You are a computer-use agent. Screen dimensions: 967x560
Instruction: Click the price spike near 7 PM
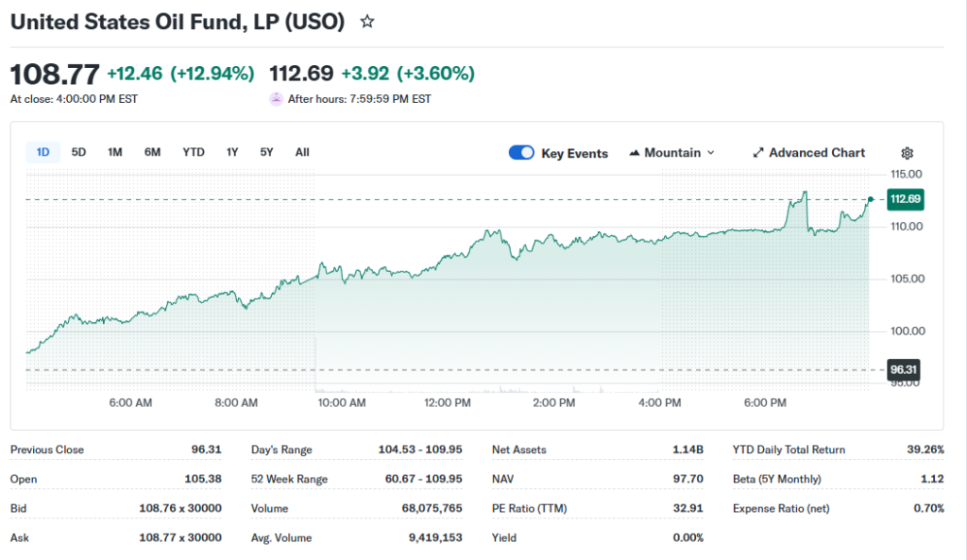[805, 194]
